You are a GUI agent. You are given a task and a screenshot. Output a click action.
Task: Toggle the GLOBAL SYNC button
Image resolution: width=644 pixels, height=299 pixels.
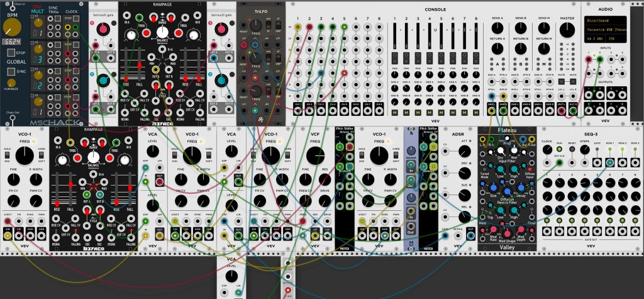click(x=11, y=71)
